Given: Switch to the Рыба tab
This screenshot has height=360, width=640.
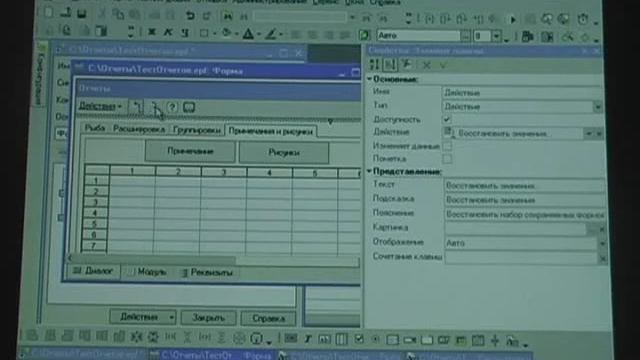Looking at the screenshot, I should click(x=95, y=128).
